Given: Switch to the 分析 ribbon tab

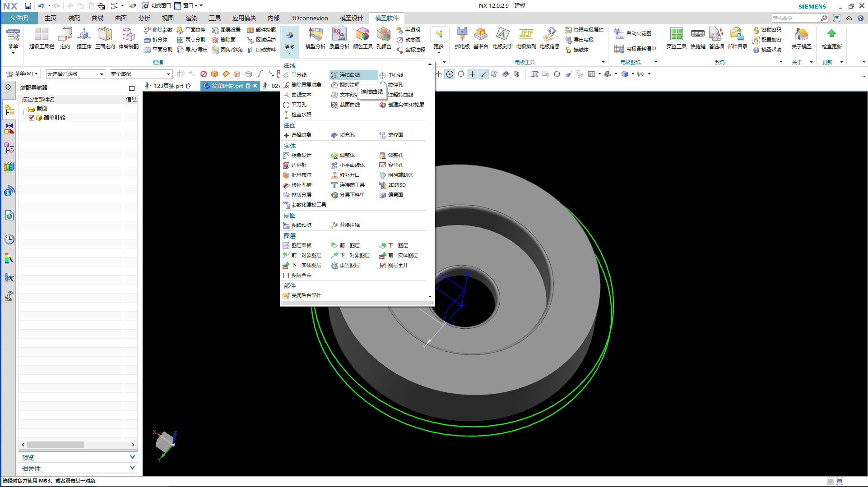Looking at the screenshot, I should pos(144,18).
